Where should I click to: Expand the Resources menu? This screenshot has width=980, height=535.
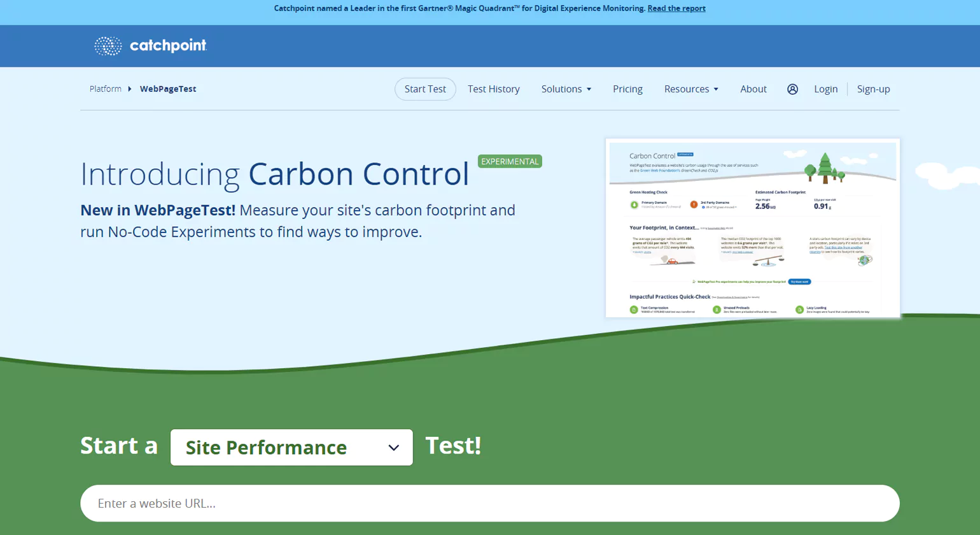(691, 89)
